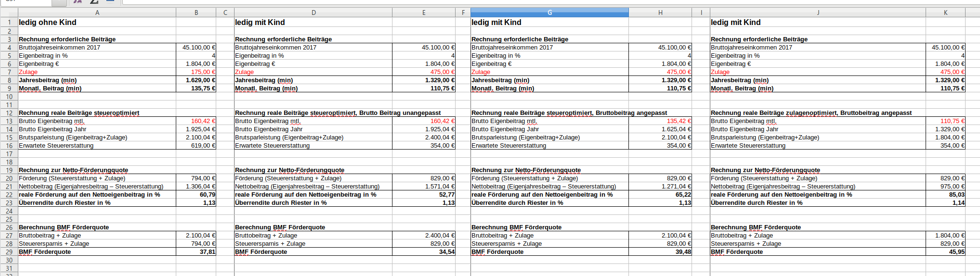
Task: Select column E header
Action: pos(424,13)
